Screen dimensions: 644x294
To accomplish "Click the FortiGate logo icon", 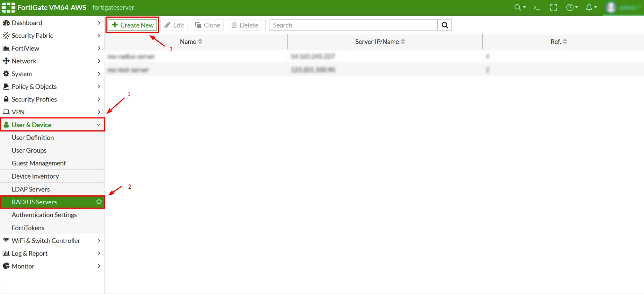I will tap(8, 7).
